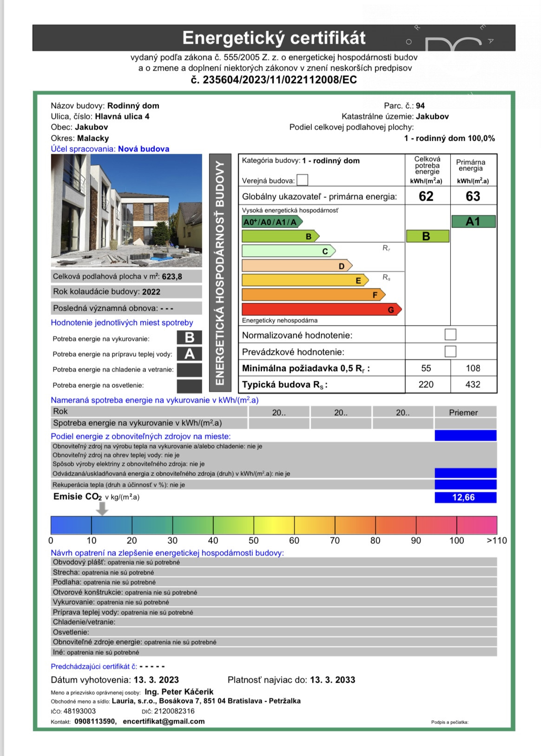Click the green A0+/A0/A1/A class arrow
Image resolution: width=541 pixels, height=756 pixels.
272,222
